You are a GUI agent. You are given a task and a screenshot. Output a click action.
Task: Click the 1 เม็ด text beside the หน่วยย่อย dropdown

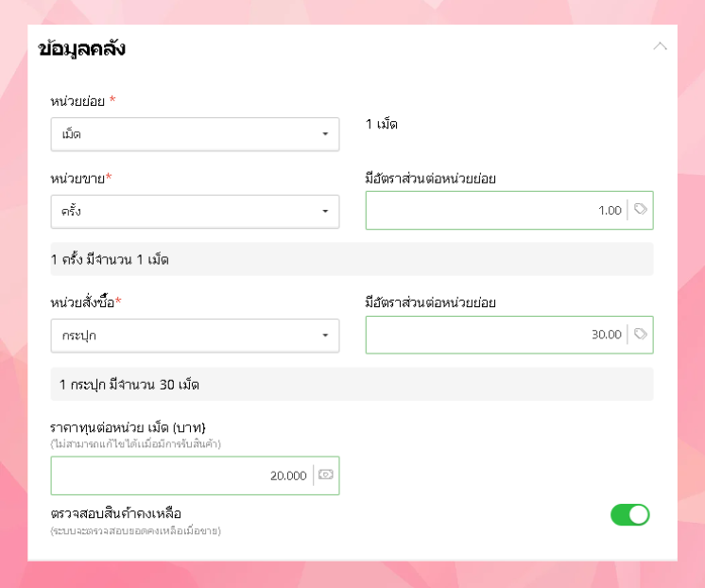(x=382, y=124)
